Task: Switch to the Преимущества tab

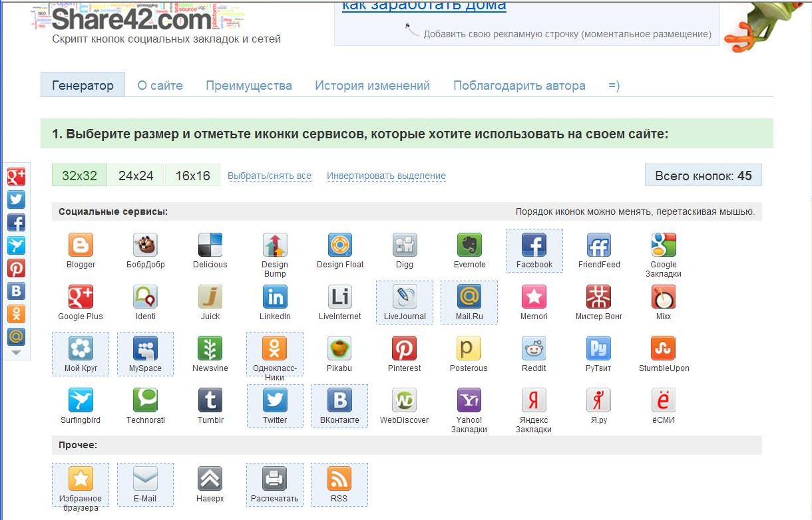Action: tap(249, 85)
